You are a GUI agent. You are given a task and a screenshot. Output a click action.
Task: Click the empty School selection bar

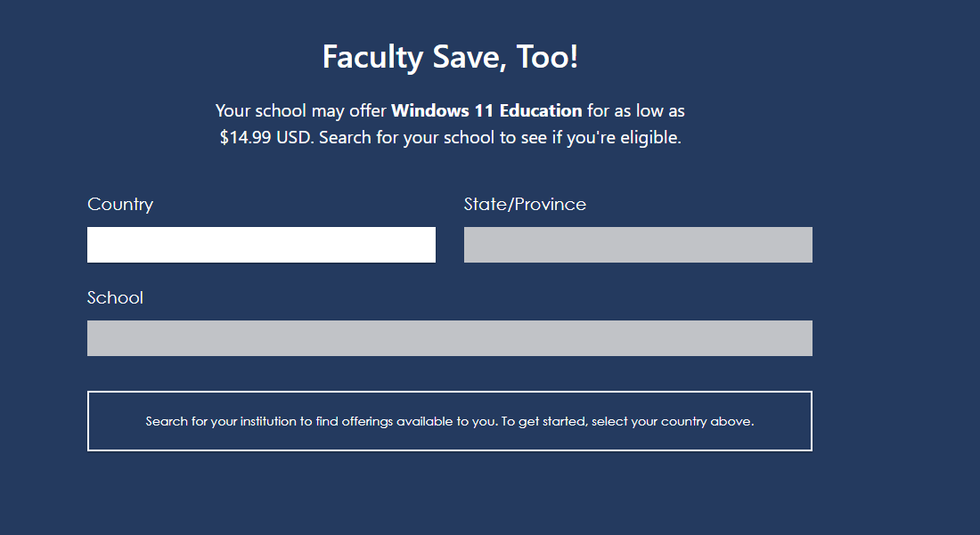[x=449, y=337]
